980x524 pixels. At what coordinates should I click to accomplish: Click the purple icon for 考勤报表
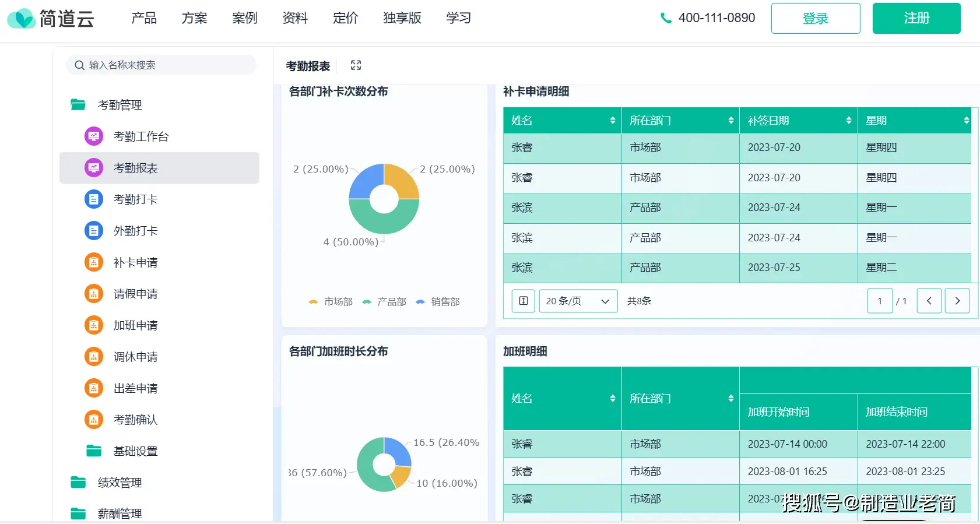pyautogui.click(x=94, y=168)
